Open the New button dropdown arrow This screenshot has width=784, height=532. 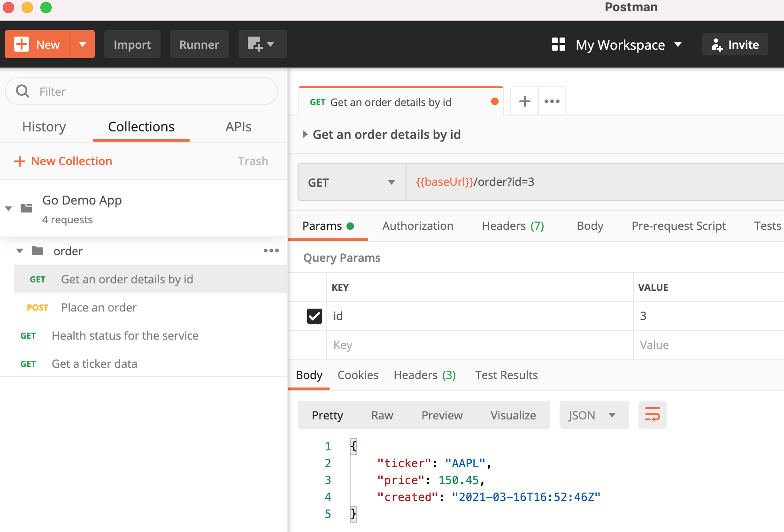point(83,44)
